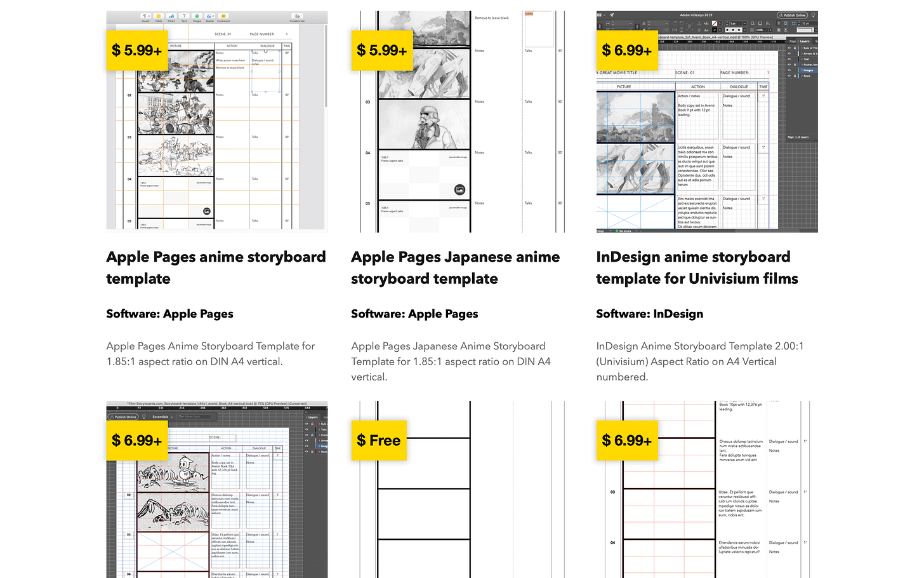Viewport: 924px width, 578px height.
Task: Click $6.99+ badge on duck sketch thumbnail
Action: pos(137,440)
